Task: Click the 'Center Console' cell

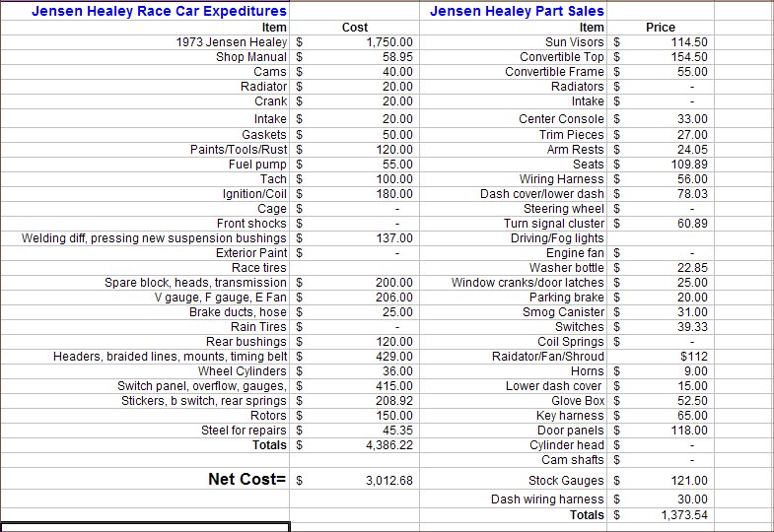Action: point(514,119)
